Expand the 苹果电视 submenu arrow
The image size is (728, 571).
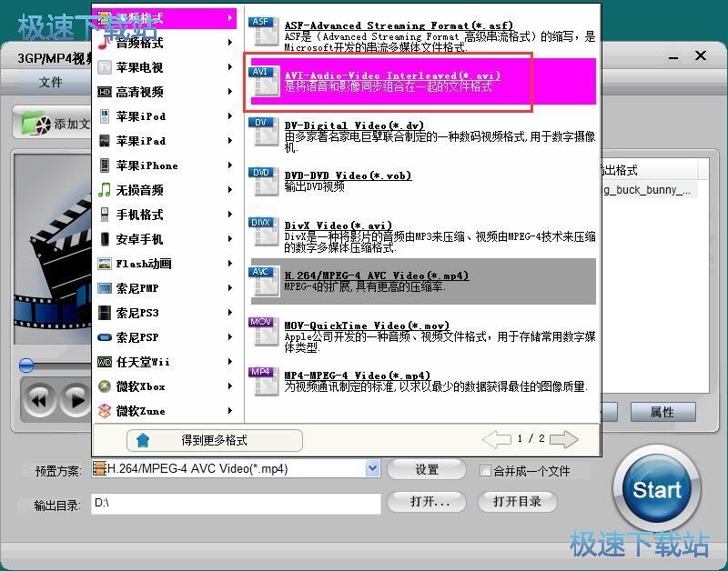pos(230,67)
